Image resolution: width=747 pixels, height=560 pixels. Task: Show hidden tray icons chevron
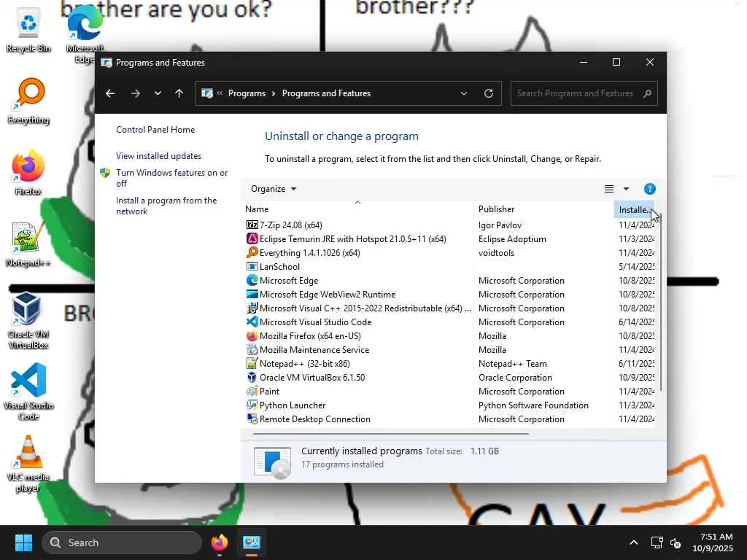[634, 542]
